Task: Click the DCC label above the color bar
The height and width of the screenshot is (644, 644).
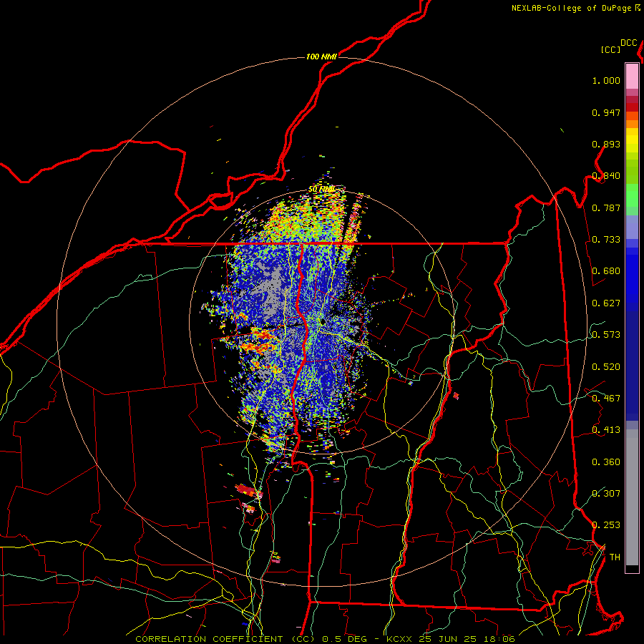Action: (628, 43)
